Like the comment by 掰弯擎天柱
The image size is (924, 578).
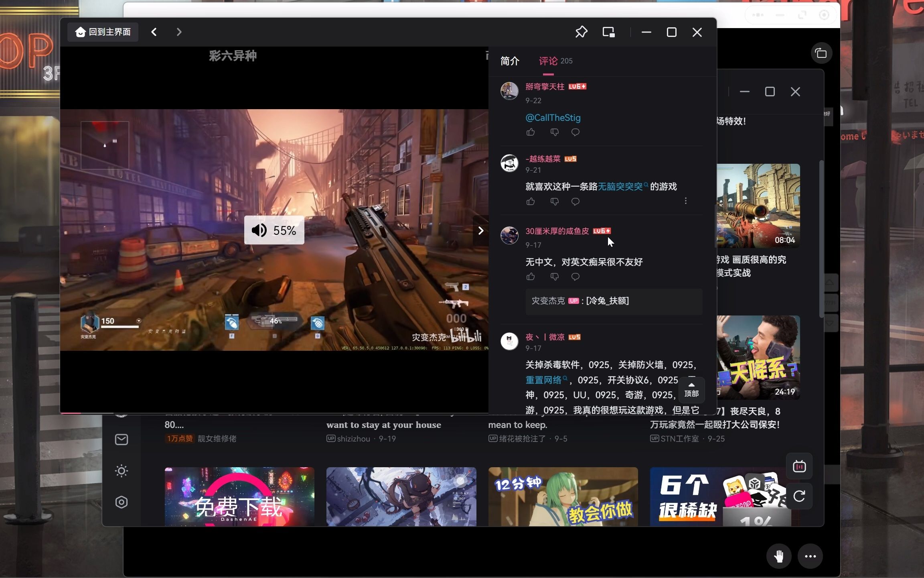[531, 132]
